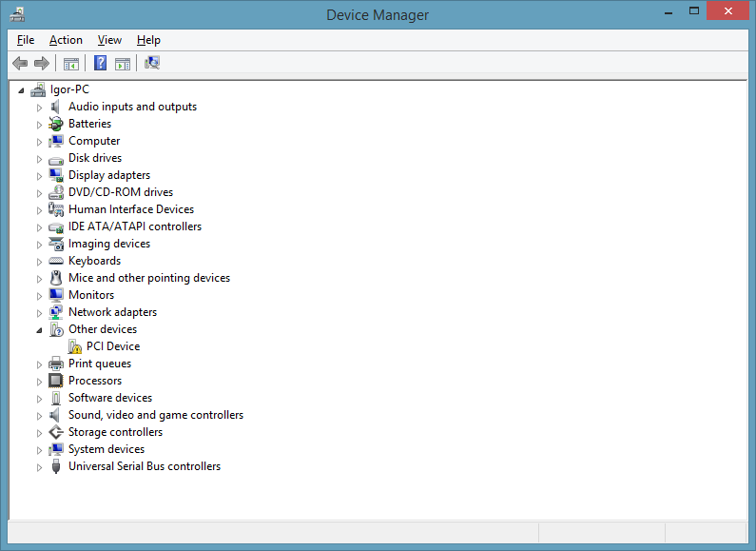Select the Network adapters icon
Screen dimensions: 756x551
pos(56,313)
